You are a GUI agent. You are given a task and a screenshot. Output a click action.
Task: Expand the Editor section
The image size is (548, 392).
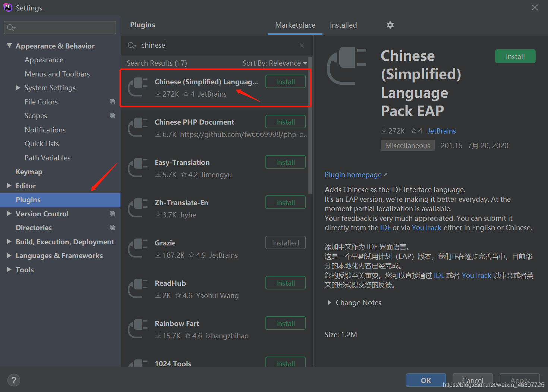9,185
